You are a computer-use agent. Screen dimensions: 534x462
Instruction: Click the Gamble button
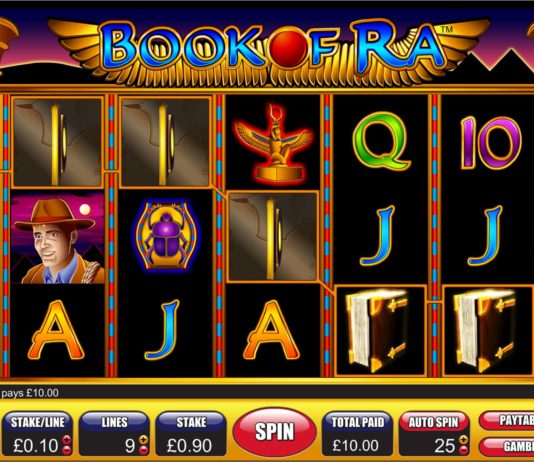click(507, 446)
